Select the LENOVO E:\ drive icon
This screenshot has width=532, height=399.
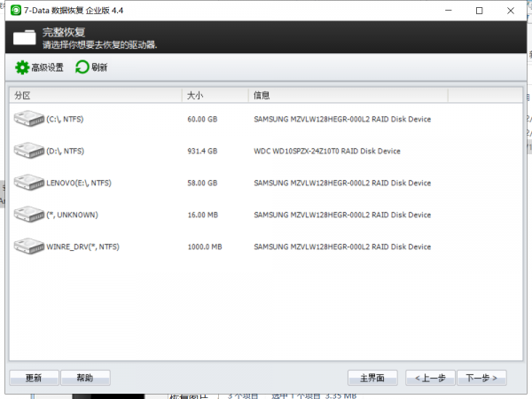click(29, 183)
